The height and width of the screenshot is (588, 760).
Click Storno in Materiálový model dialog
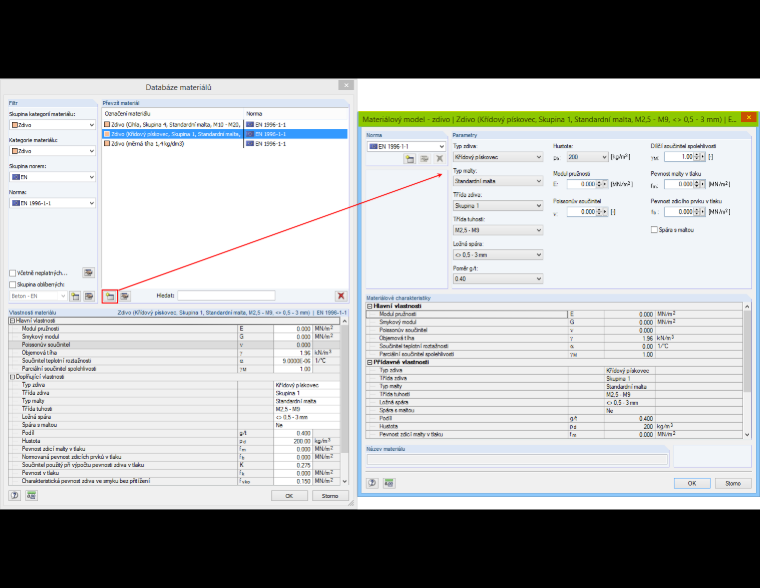point(733,483)
